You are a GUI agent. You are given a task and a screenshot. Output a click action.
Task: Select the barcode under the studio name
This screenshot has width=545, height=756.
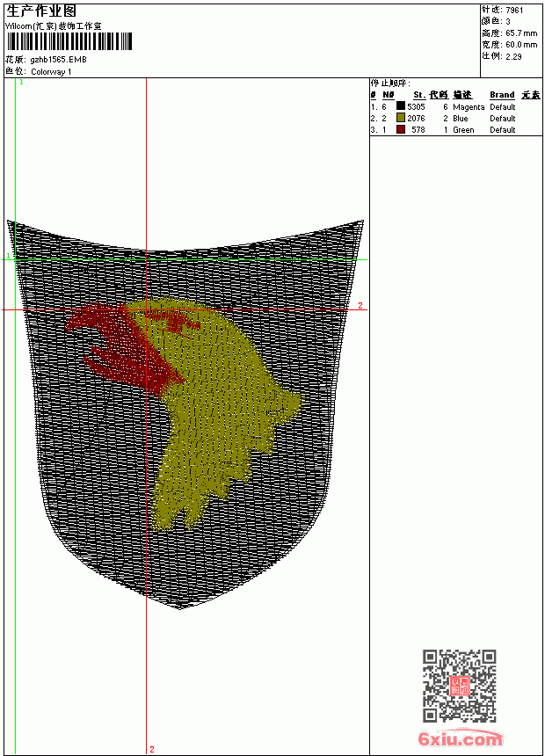pos(69,41)
